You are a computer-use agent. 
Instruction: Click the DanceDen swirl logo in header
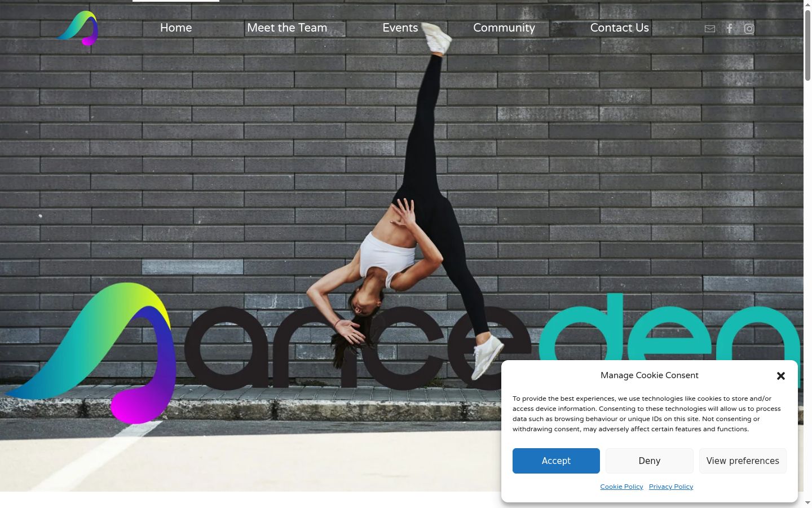78,28
